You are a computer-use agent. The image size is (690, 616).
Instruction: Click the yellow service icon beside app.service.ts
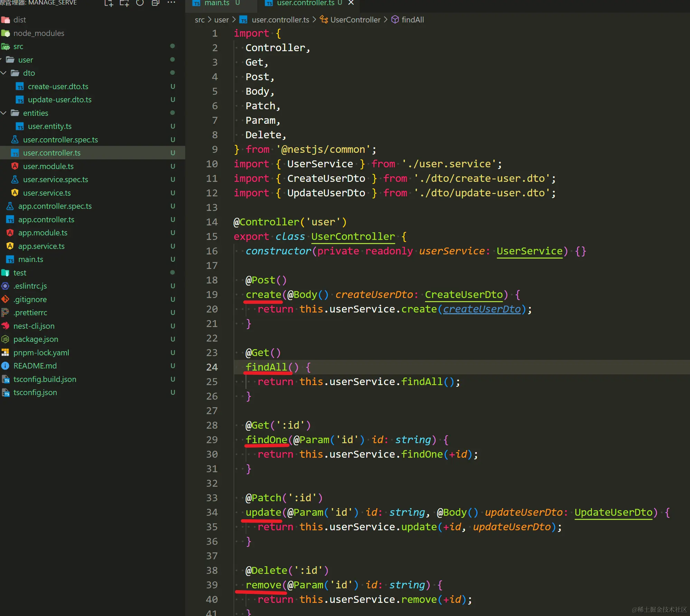[10, 246]
